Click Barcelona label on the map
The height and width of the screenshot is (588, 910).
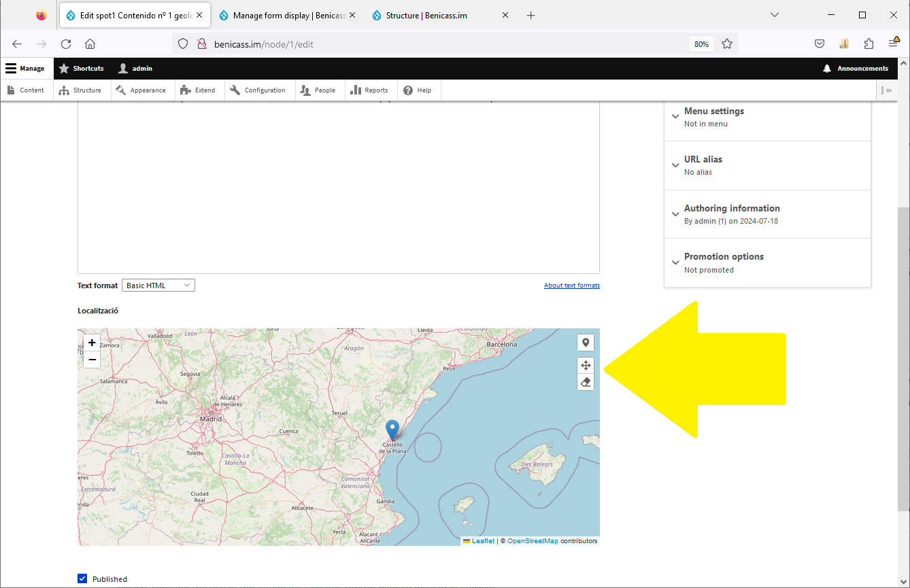click(502, 345)
